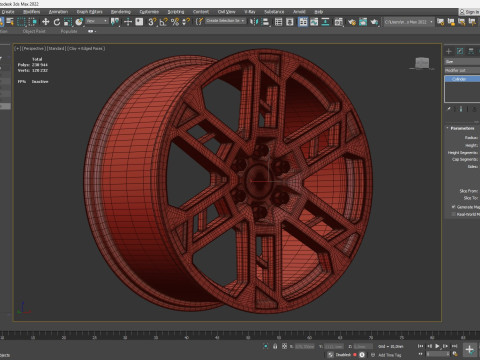This screenshot has width=480, height=360.
Task: Open the Schematic View icon
Action: [x=325, y=22]
